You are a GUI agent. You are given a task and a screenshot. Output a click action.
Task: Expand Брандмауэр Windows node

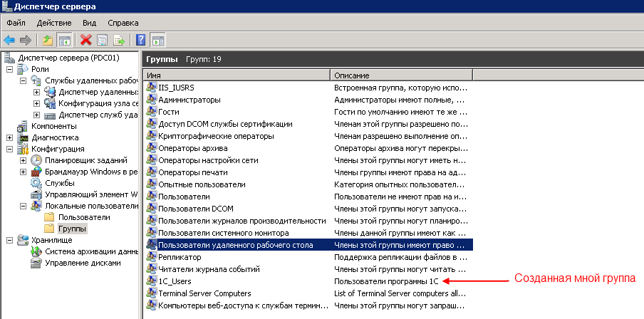coord(24,172)
